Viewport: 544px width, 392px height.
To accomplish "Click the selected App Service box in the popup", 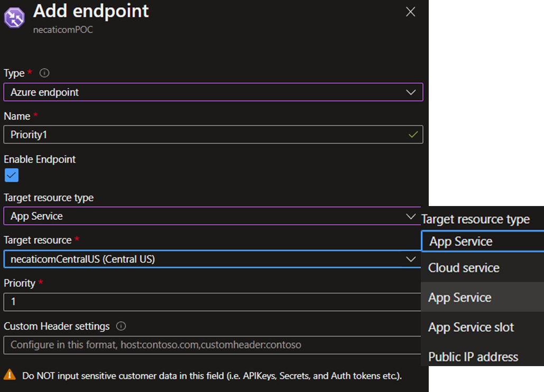I will pos(483,241).
